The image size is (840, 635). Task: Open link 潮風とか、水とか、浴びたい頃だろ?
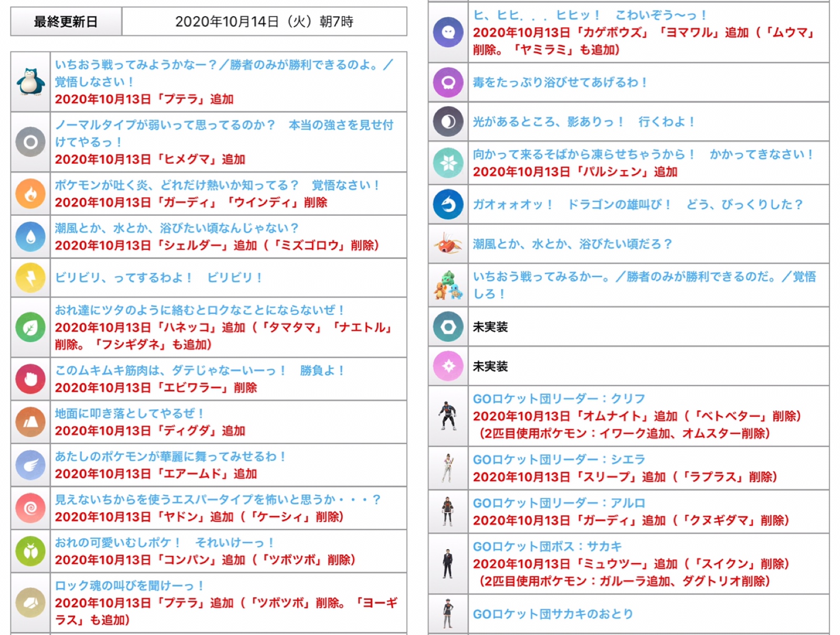click(573, 244)
